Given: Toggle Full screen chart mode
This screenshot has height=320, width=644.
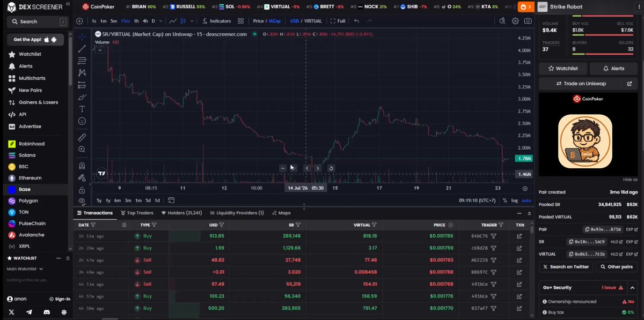Looking at the screenshot, I should point(338,21).
